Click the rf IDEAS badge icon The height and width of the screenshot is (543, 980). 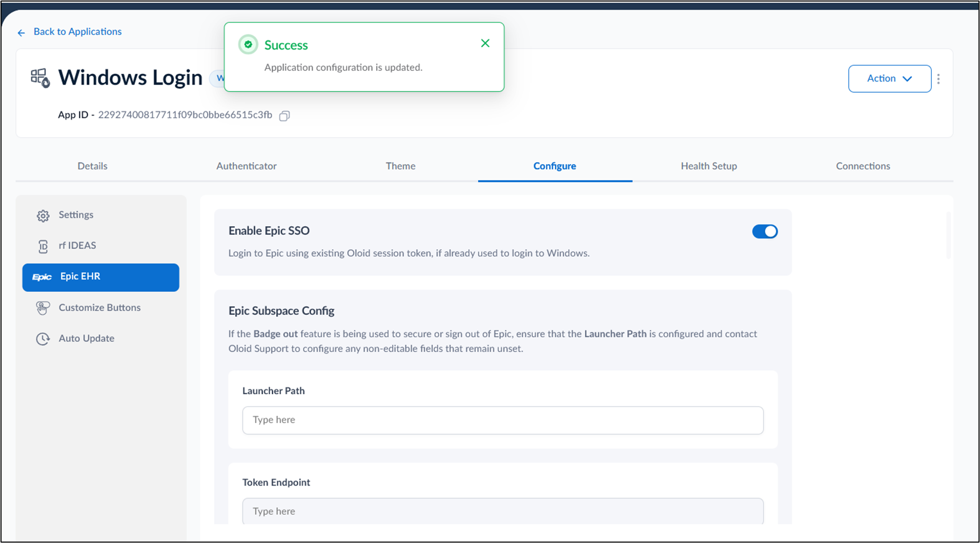click(43, 247)
